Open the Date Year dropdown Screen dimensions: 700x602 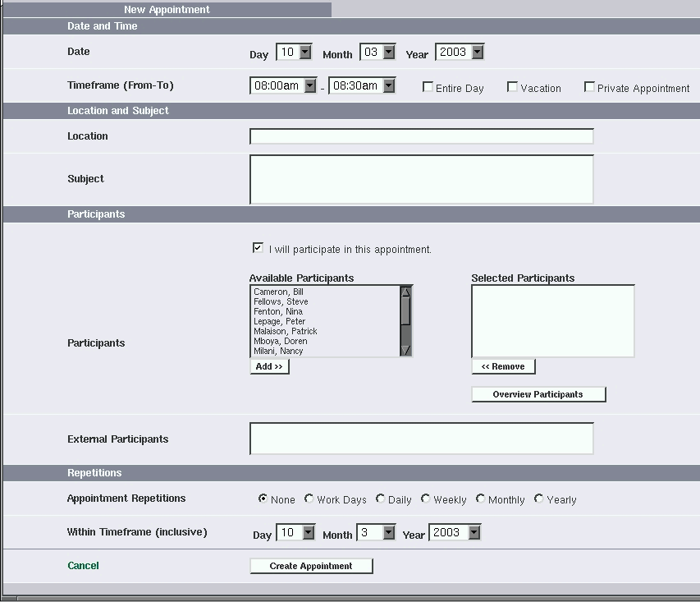460,53
